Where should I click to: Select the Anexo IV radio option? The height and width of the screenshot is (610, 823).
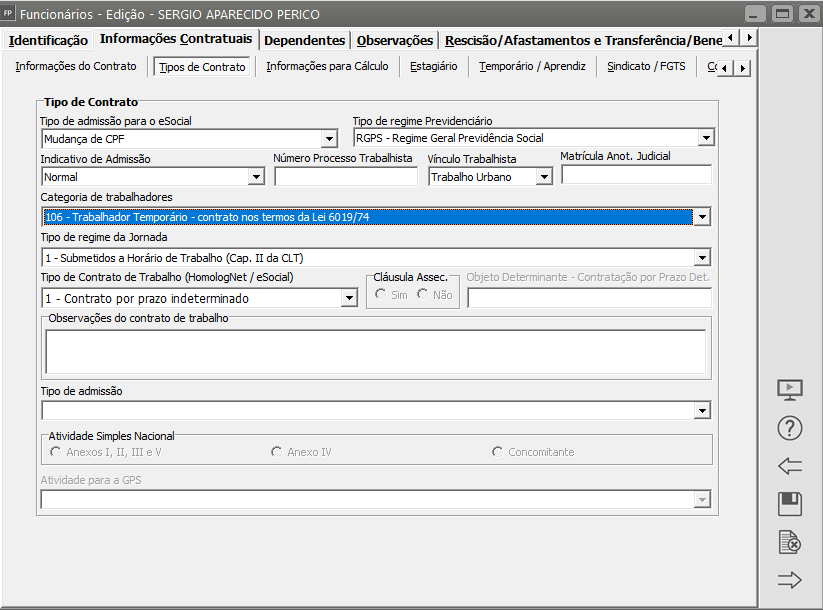click(277, 452)
